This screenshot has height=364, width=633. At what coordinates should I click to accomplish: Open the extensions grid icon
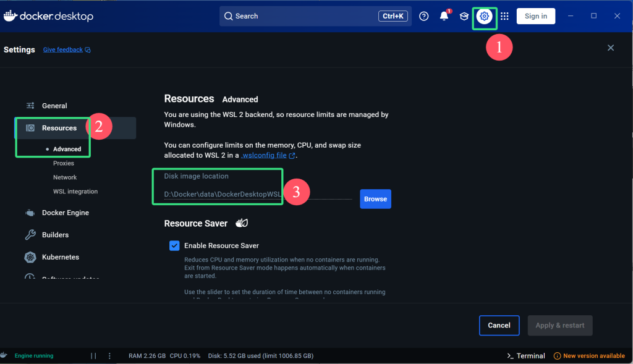(504, 16)
